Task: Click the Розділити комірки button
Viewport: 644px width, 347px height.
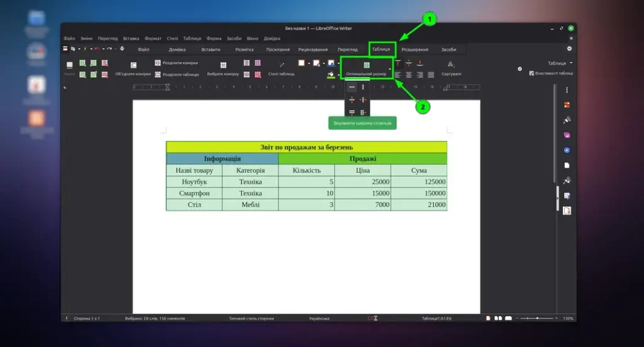Action: 176,63
